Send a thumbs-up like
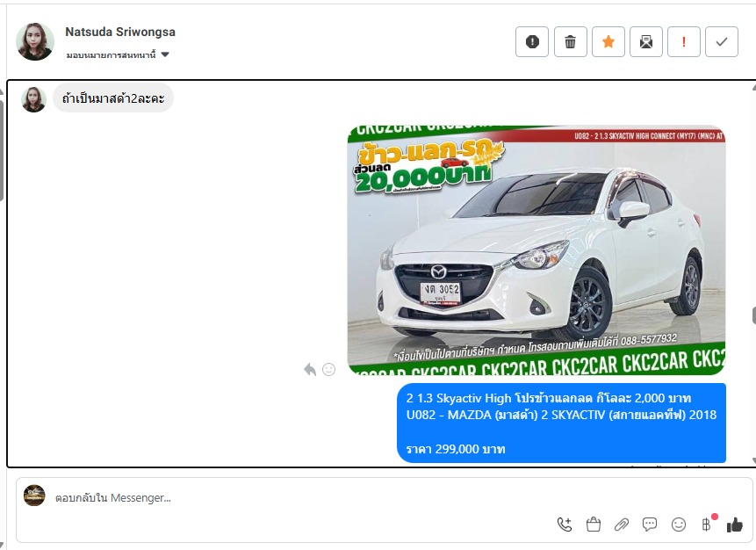Image resolution: width=756 pixels, height=550 pixels. 735,525
